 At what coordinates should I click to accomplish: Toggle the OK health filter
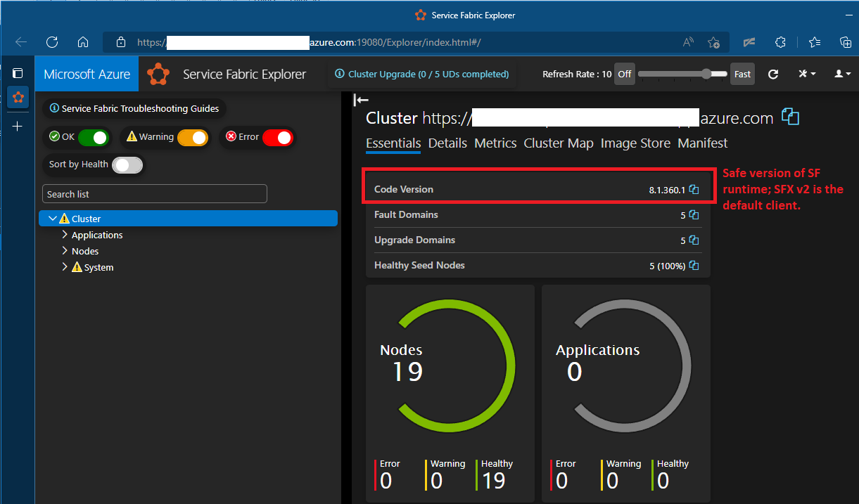point(94,137)
